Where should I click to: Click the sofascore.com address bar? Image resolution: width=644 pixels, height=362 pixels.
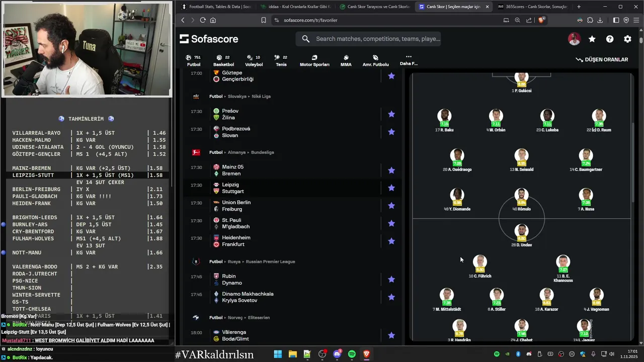(x=310, y=20)
